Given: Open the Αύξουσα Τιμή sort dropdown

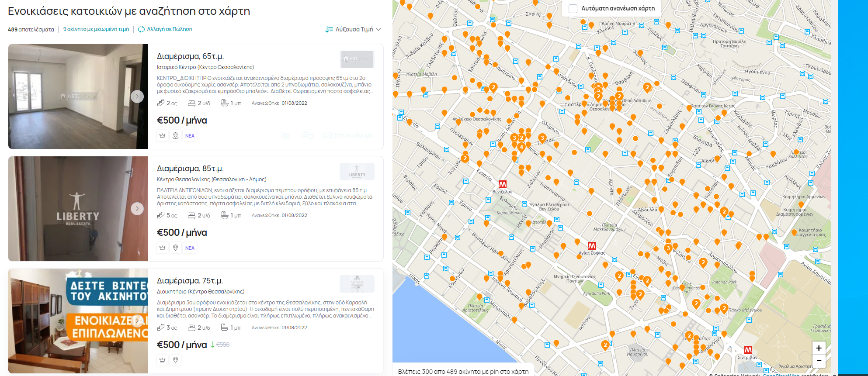Looking at the screenshot, I should [353, 29].
